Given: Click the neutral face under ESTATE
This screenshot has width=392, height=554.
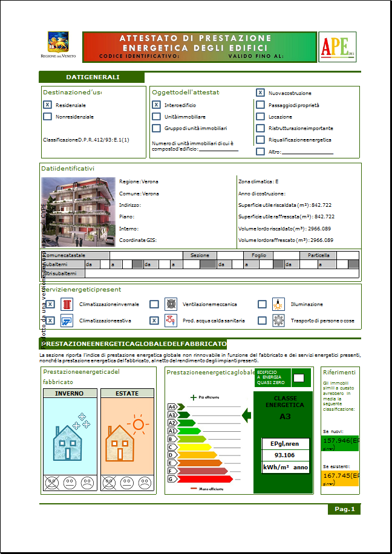Looking at the screenshot, I should pos(127,483).
